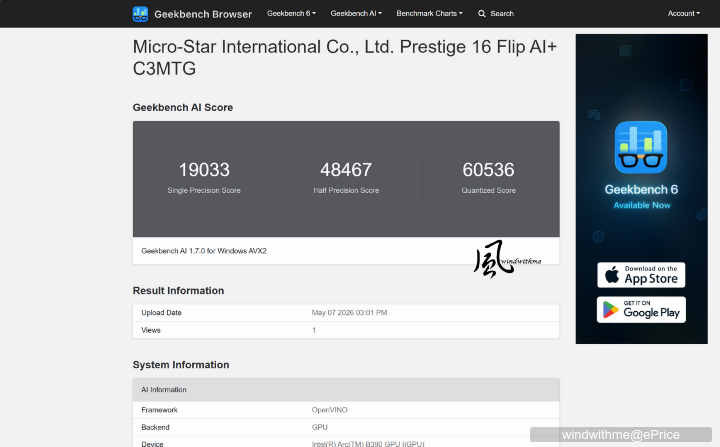
Task: Expand the Geekbench AI dropdown menu
Action: [356, 13]
